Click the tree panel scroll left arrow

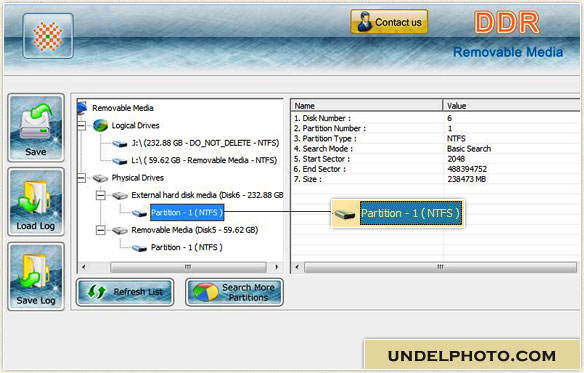pos(83,267)
